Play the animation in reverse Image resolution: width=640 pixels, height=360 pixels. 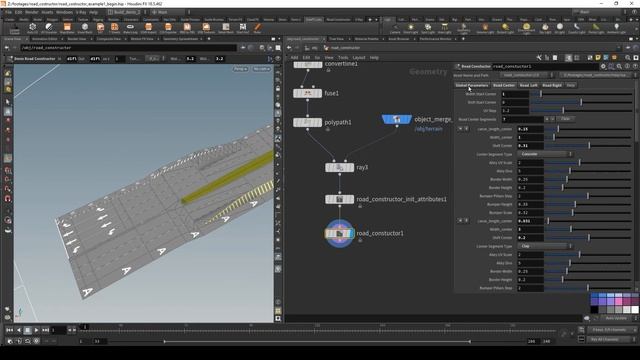click(18, 330)
